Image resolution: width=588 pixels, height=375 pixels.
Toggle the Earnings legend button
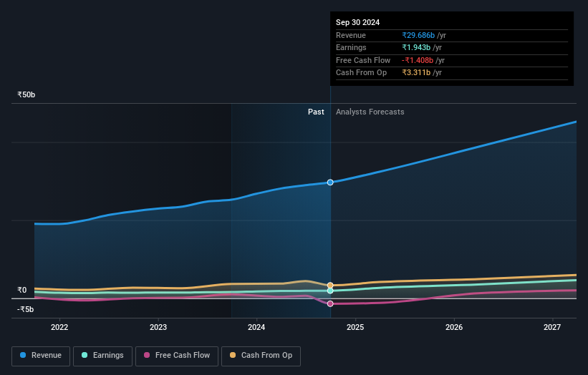[x=102, y=356]
